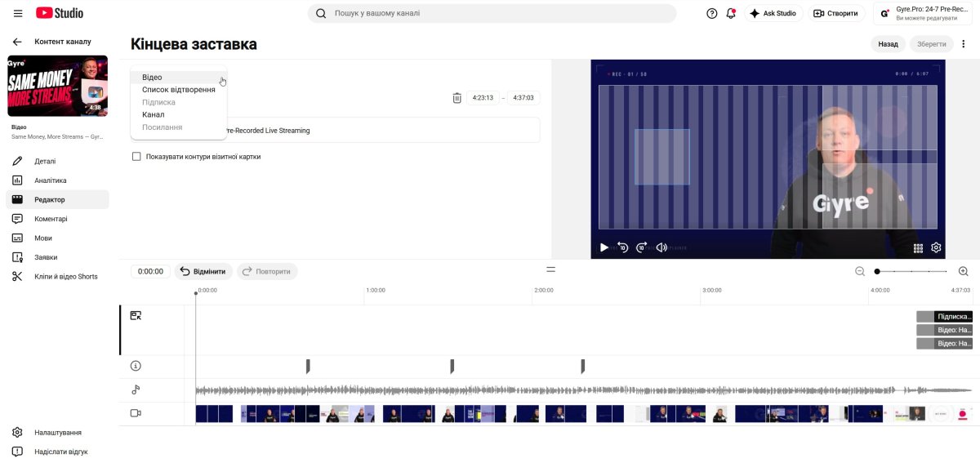The height and width of the screenshot is (463, 980).
Task: Click the Відмінити undo button
Action: (203, 271)
